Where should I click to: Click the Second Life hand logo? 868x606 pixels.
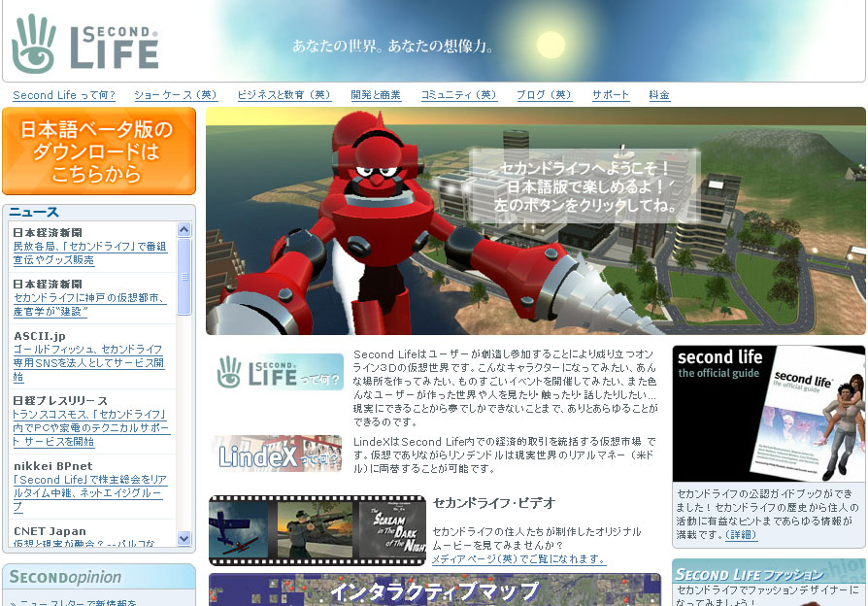tap(34, 45)
